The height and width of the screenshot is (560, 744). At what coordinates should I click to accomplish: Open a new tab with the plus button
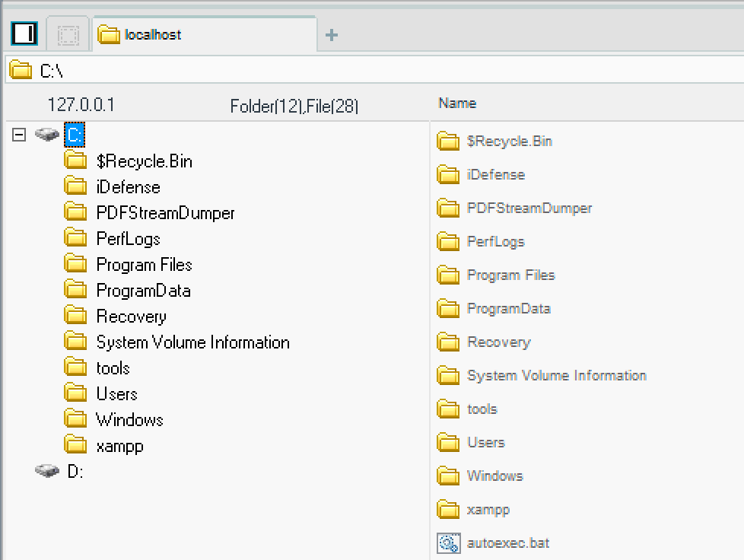tap(331, 33)
